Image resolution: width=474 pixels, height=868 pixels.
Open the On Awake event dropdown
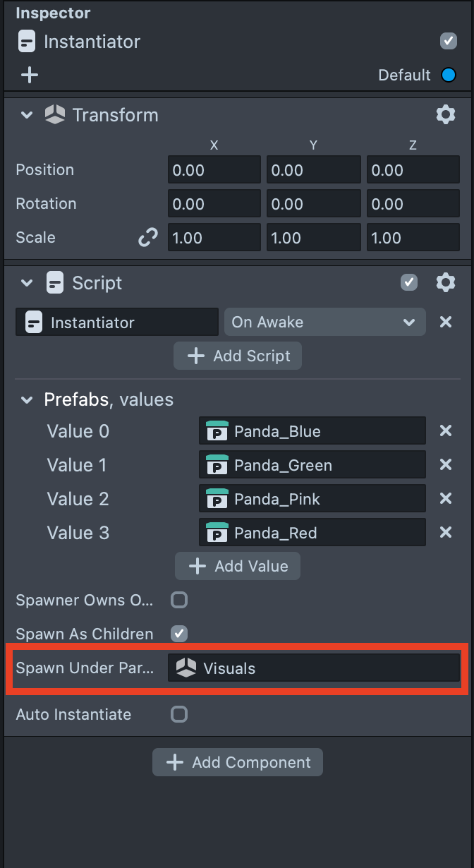point(324,322)
